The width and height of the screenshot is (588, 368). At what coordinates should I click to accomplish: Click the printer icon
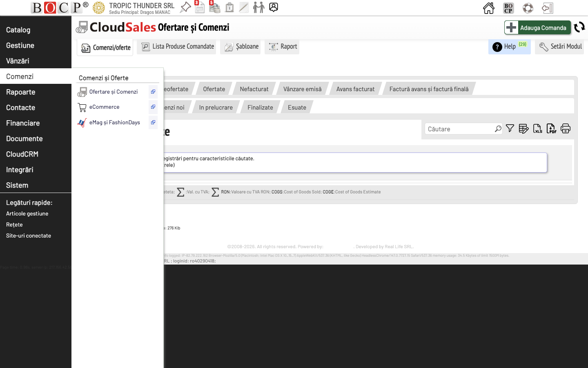point(566,129)
